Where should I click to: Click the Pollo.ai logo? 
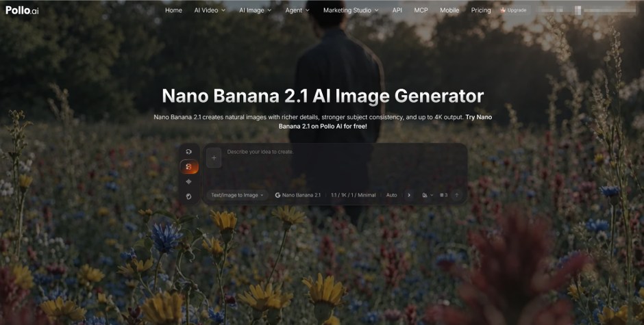pos(22,10)
